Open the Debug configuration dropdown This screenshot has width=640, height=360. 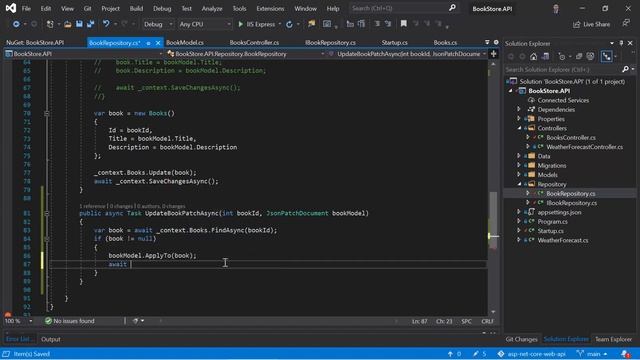click(x=158, y=24)
